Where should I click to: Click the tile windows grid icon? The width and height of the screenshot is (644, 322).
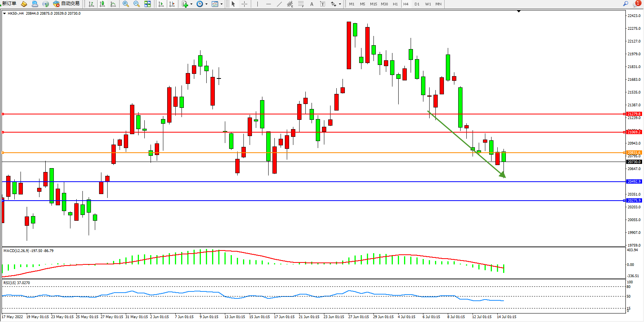(x=147, y=4)
